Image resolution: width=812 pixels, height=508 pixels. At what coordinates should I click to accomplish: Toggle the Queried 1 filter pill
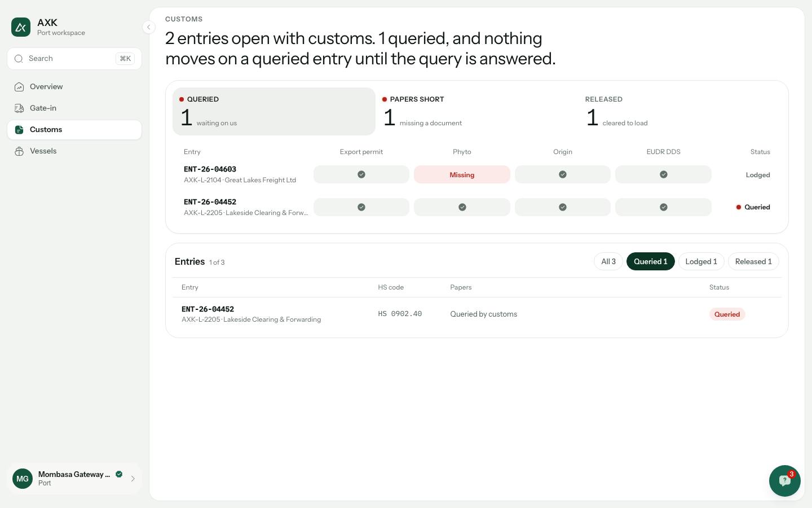tap(651, 261)
